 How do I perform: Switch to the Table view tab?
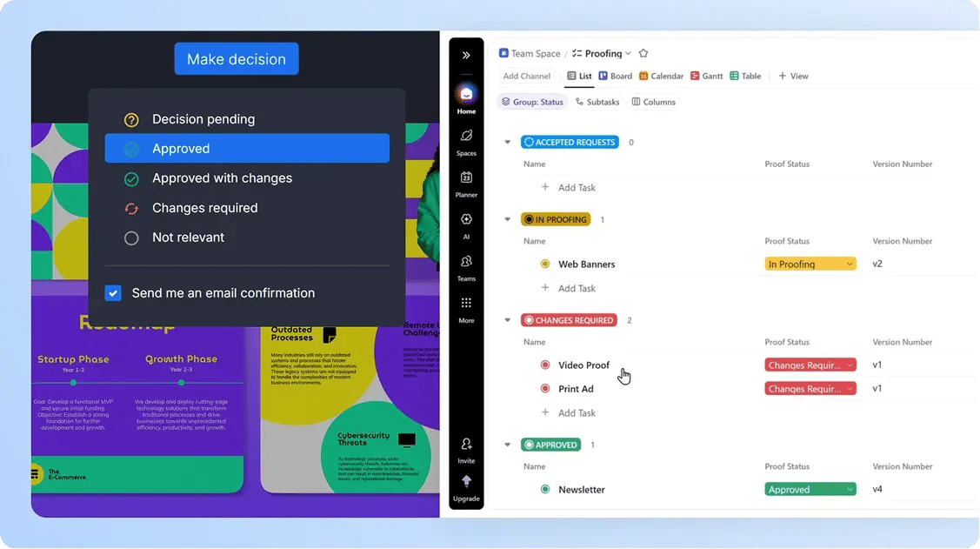point(745,77)
